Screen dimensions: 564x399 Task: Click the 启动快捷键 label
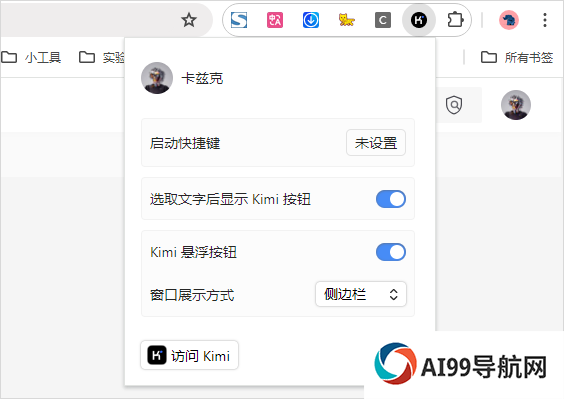pyautogui.click(x=185, y=143)
